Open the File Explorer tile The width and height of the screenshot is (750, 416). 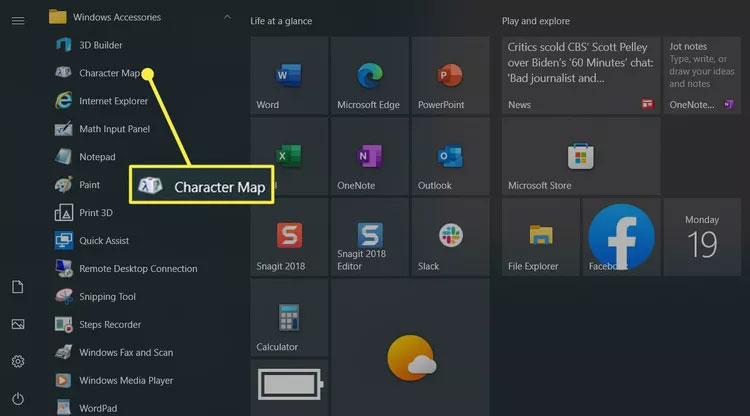click(541, 237)
